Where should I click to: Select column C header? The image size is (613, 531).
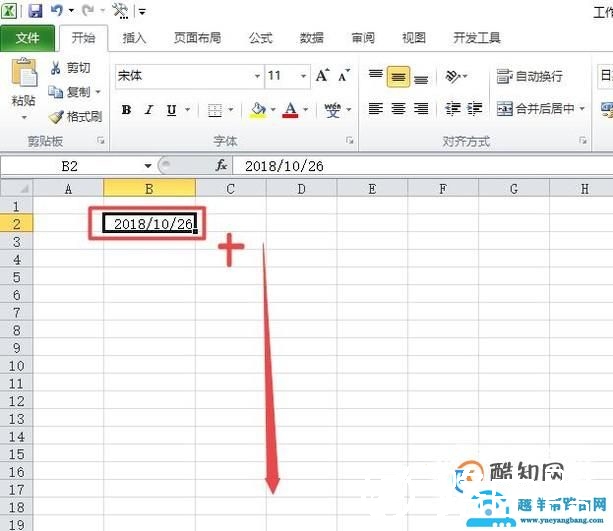click(231, 189)
